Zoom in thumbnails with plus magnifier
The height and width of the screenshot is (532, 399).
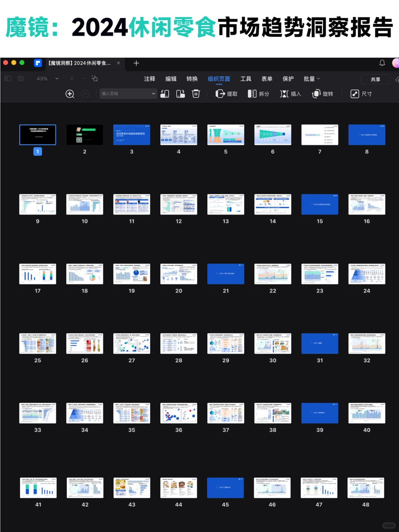click(70, 94)
